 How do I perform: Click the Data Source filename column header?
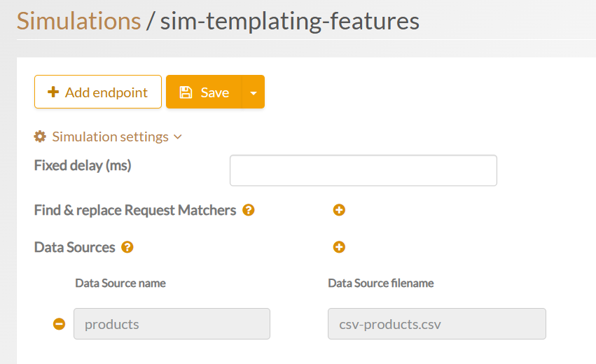[380, 283]
